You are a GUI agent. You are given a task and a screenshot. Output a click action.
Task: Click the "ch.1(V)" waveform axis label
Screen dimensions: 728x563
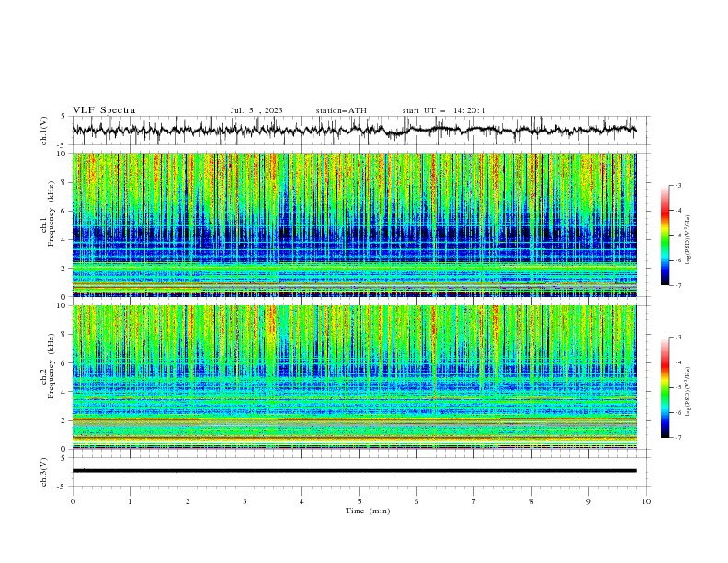click(x=44, y=131)
